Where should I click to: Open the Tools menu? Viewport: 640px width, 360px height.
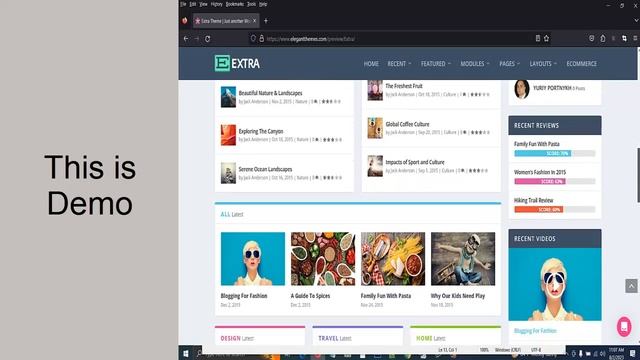pos(251,4)
